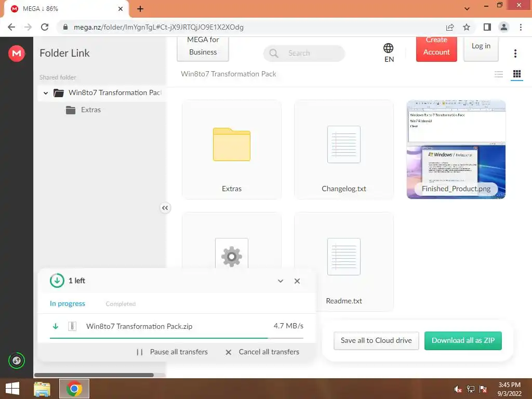This screenshot has width=532, height=399.
Task: Click the 4.7 MB/s transfer speed
Action: 288,326
